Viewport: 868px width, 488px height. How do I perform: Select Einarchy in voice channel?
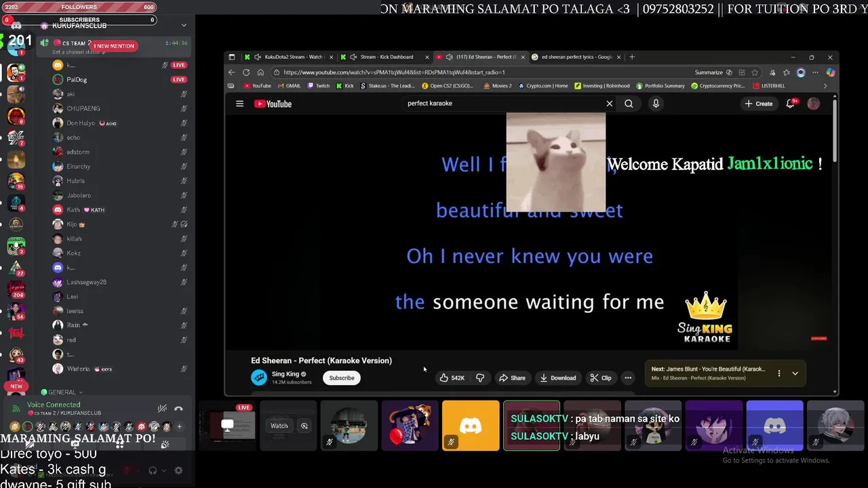click(x=78, y=166)
